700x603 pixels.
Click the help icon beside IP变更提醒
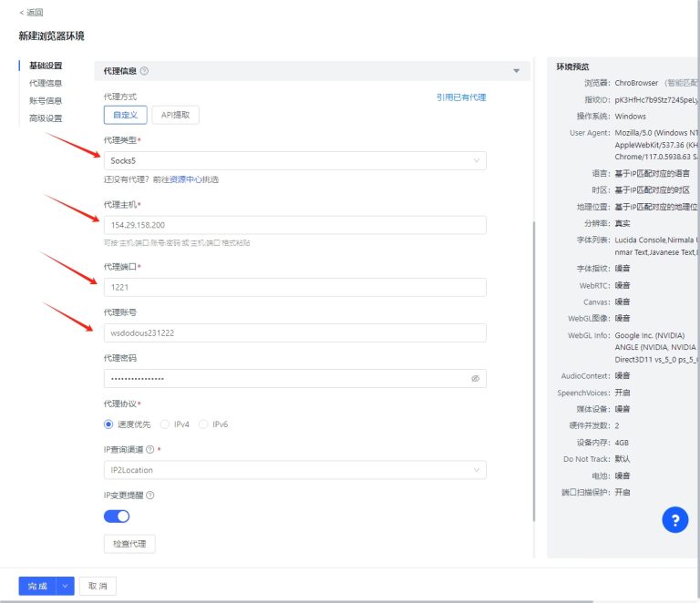click(x=150, y=496)
